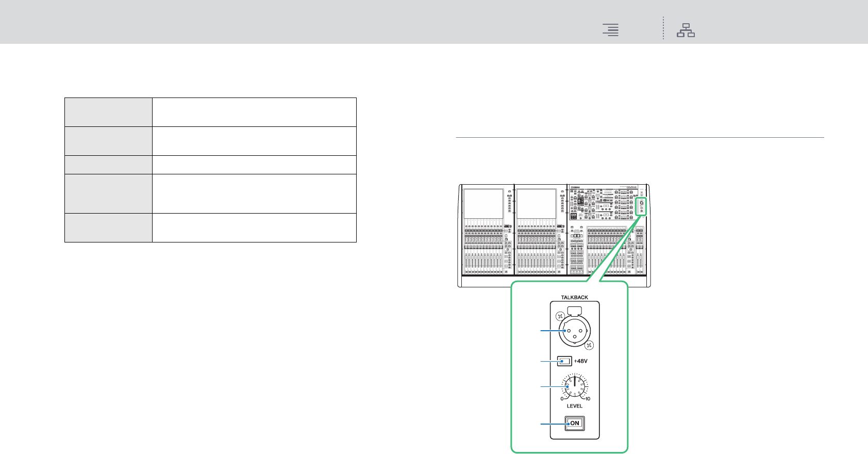Image resolution: width=868 pixels, height=454 pixels.
Task: Click the second console touchscreen
Action: coord(537,203)
